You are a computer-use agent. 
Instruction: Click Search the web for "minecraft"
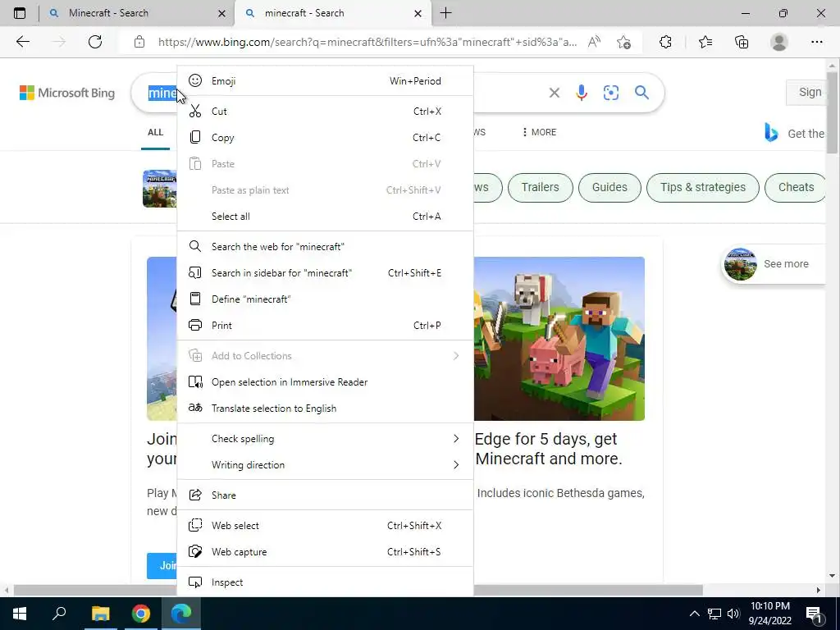click(x=325, y=246)
